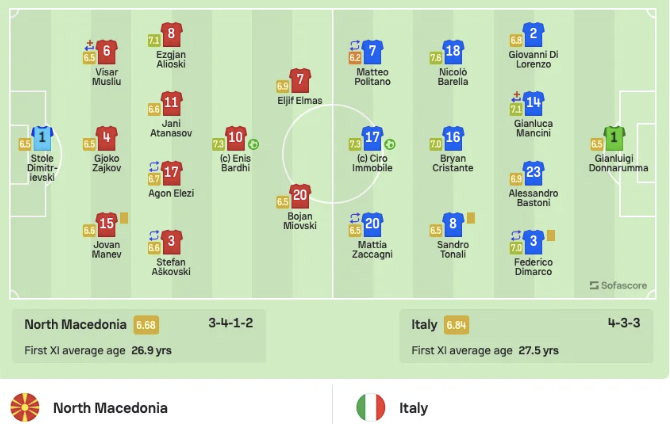Select Eljif Elmas's number 7 jersey
This screenshot has height=428, width=670.
[x=299, y=80]
